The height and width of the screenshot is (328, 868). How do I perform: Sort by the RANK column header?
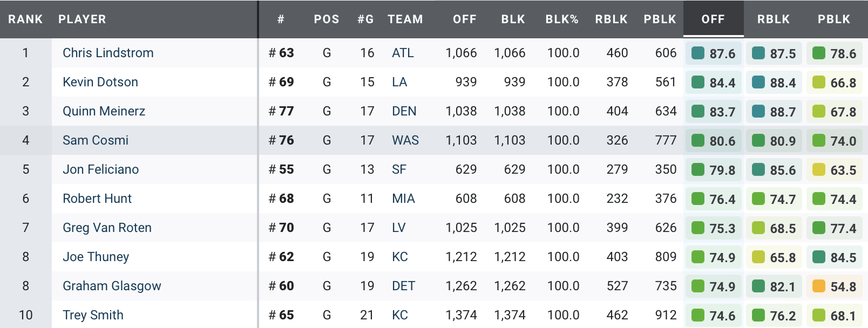tap(25, 19)
